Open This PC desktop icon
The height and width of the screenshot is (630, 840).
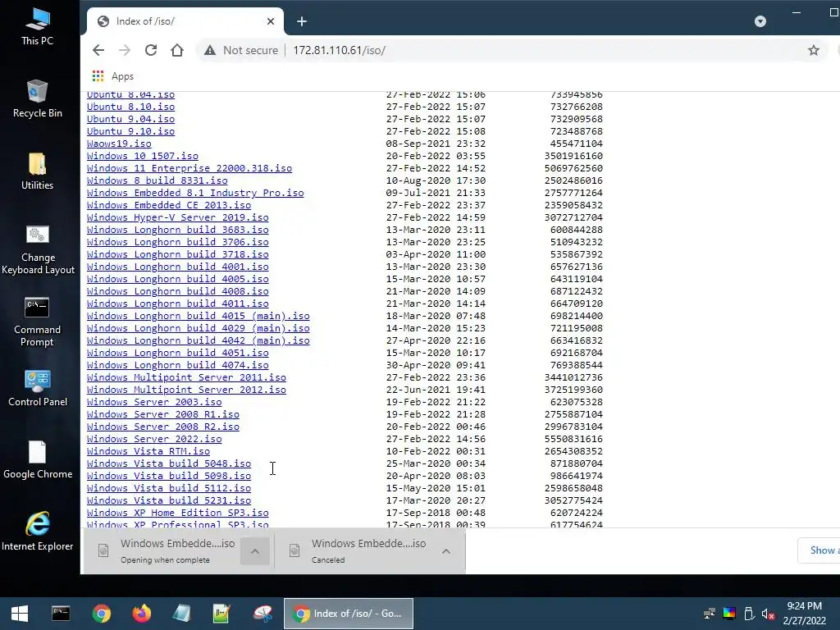pyautogui.click(x=38, y=27)
